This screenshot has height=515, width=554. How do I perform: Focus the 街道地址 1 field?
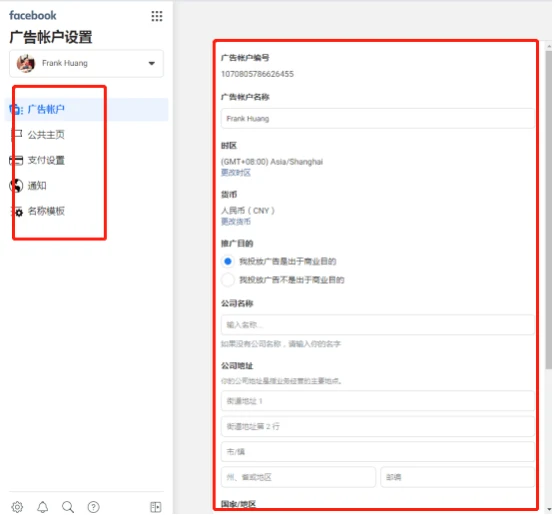coord(377,401)
